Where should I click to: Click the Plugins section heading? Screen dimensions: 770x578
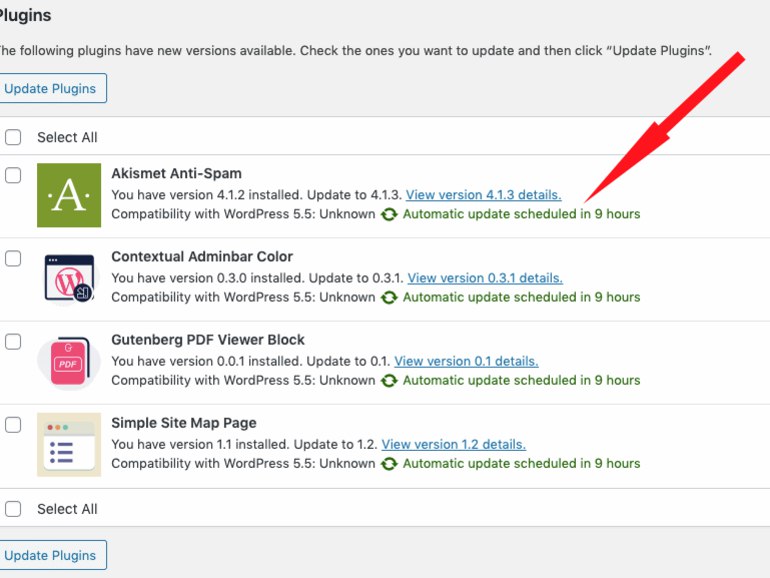click(25, 16)
